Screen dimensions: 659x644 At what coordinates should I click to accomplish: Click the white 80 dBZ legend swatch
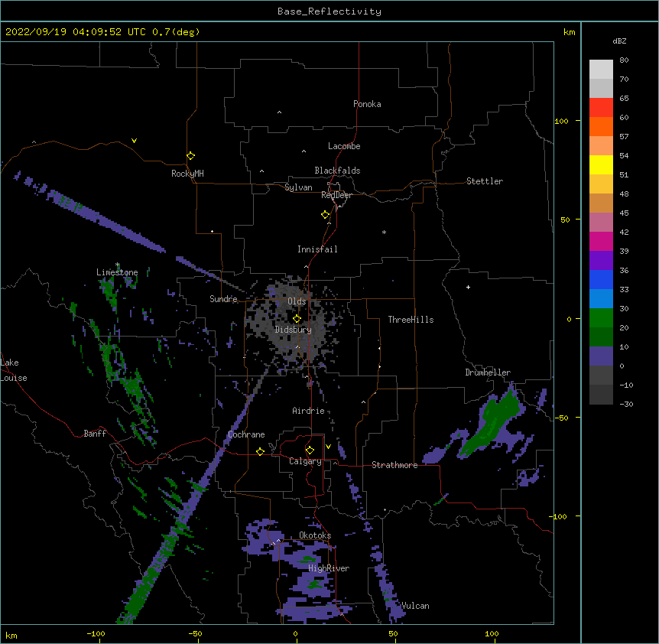point(601,70)
